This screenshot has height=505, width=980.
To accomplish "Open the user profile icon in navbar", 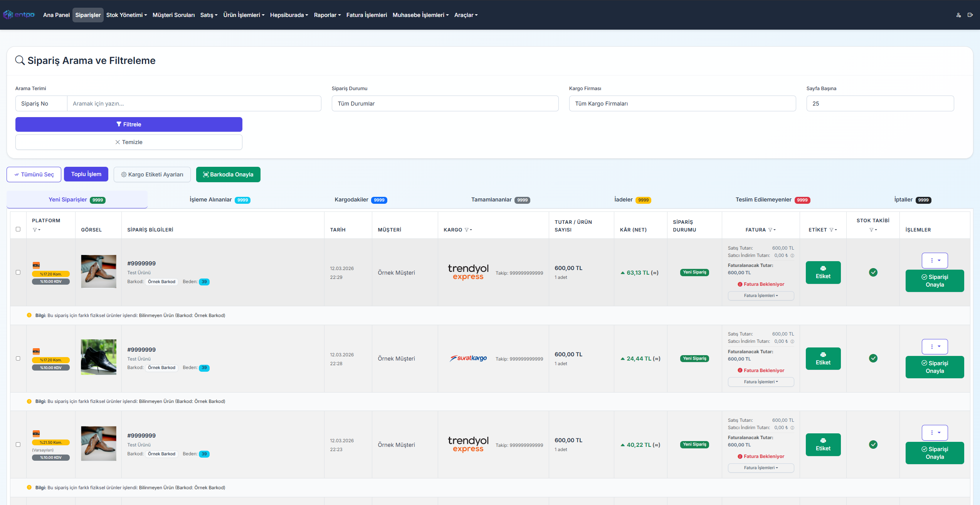I will click(958, 15).
